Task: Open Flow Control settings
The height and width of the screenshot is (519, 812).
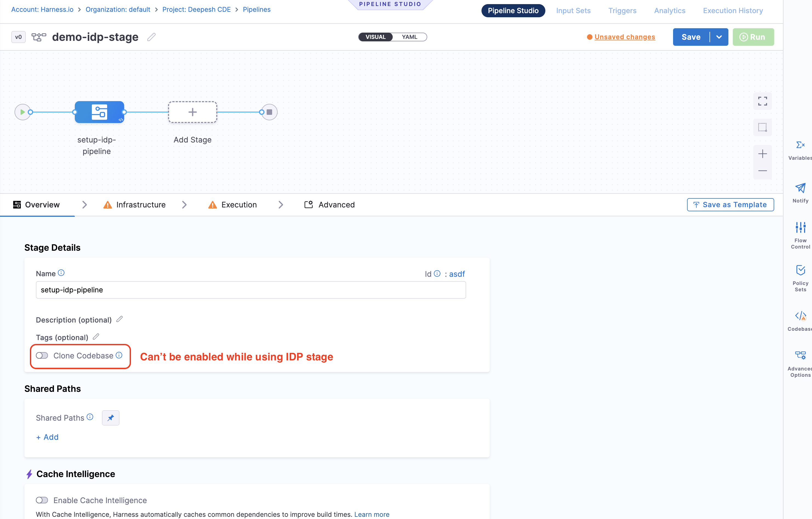Action: coord(800,228)
